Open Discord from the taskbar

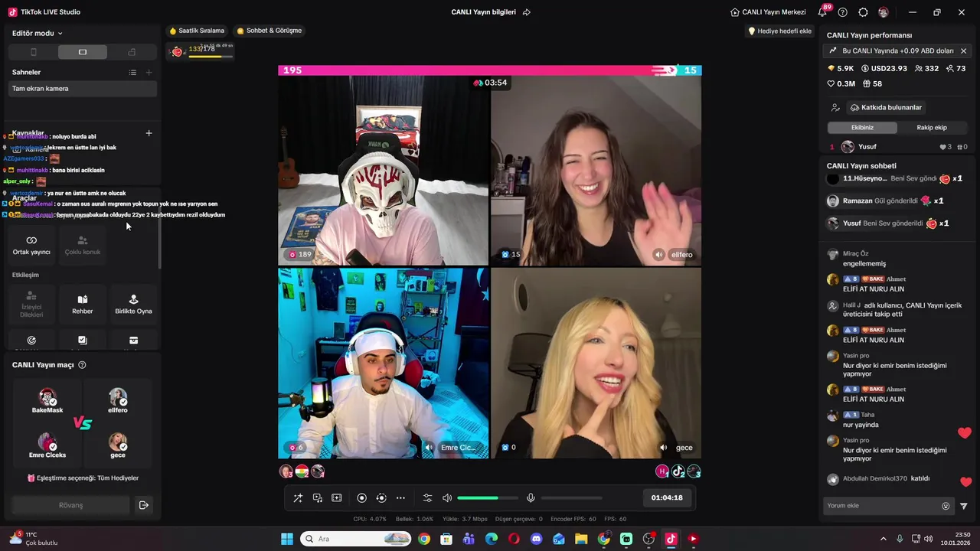pyautogui.click(x=536, y=539)
